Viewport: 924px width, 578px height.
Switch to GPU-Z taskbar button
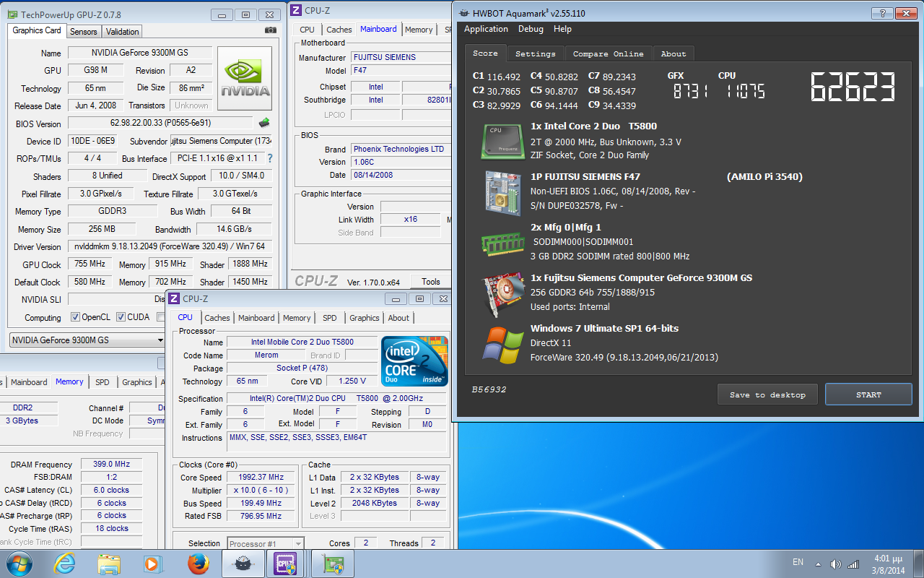[332, 564]
